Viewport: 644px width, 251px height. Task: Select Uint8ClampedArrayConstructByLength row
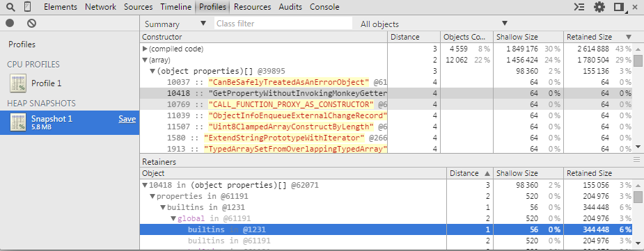[x=386, y=127]
